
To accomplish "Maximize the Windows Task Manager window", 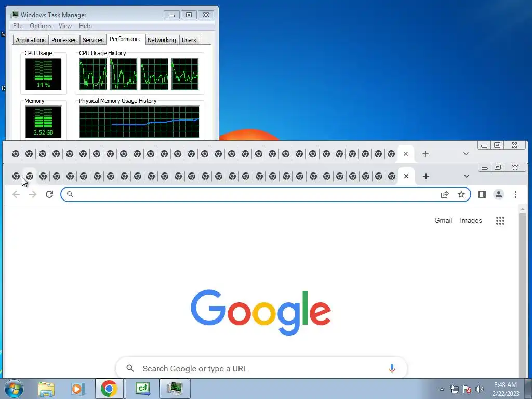I will 189,15.
